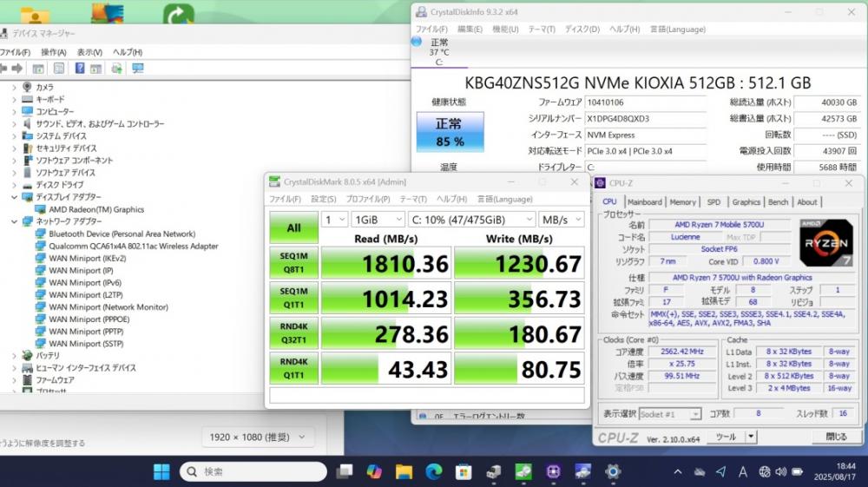Viewport: 868px width, 487px height.
Task: Expand the カメラ node in Device Manager
Action: pyautogui.click(x=15, y=87)
